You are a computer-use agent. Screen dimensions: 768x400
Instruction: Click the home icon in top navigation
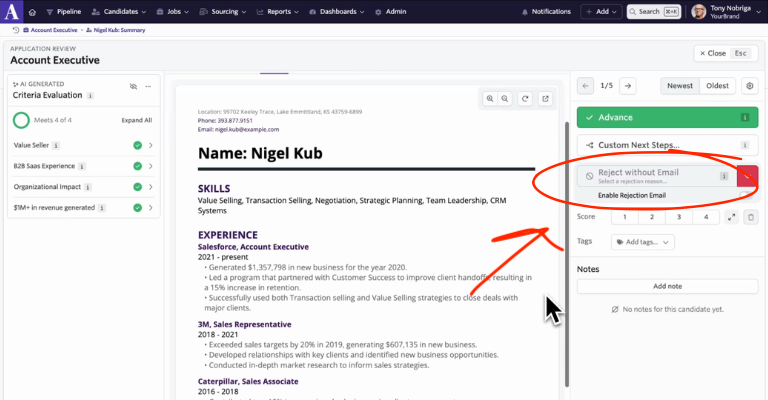pos(31,12)
